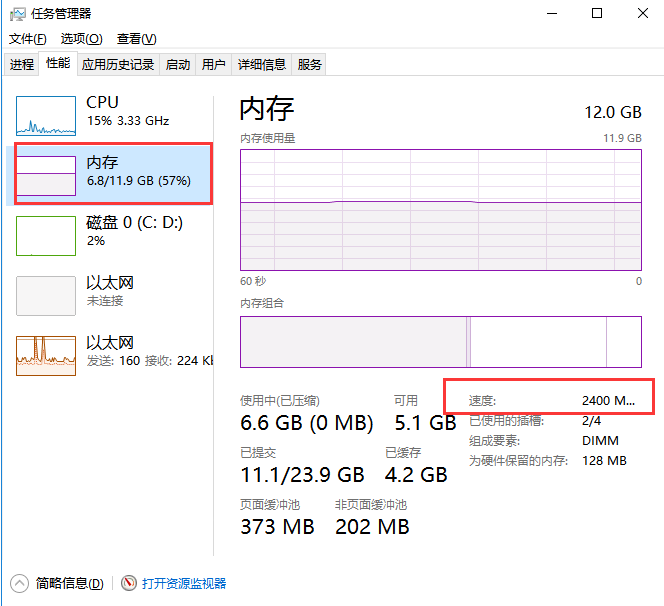Collapse to 简略信息 using the chevron icon
This screenshot has width=664, height=606.
19,583
